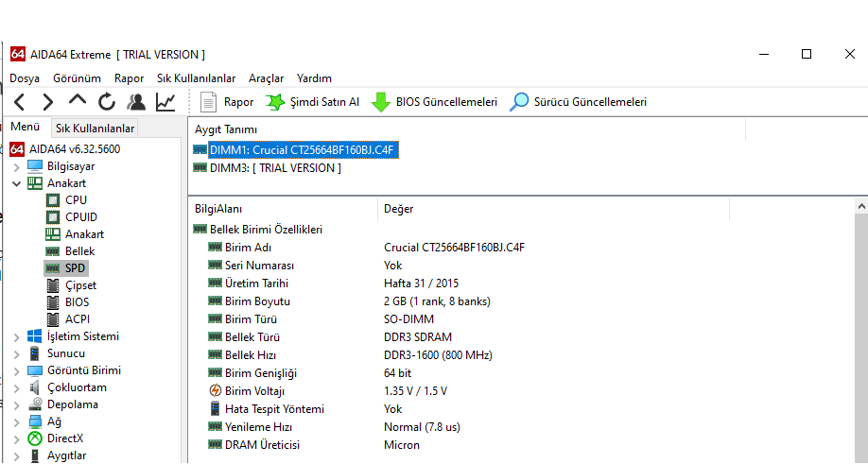Expand the Görüntü Birimi node

(x=17, y=371)
